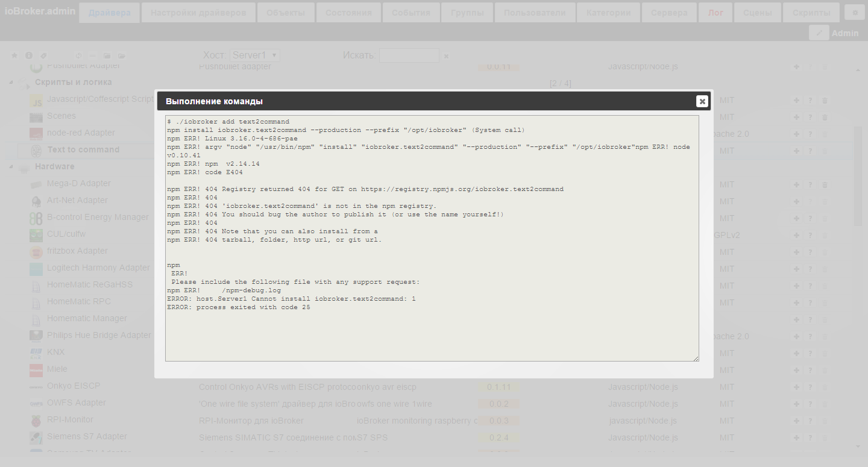Viewport: 868px width, 467px height.
Task: Click the refresh toolbar icon
Action: (79, 55)
